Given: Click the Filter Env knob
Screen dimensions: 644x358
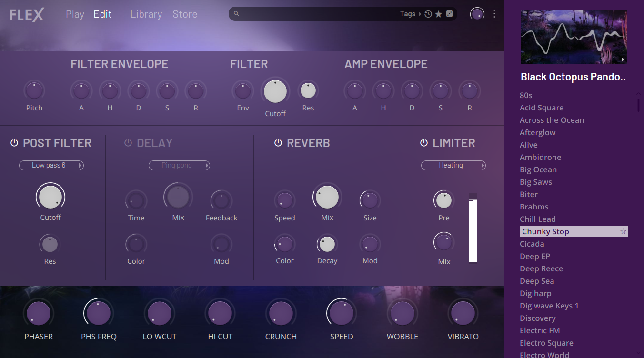Looking at the screenshot, I should click(243, 90).
